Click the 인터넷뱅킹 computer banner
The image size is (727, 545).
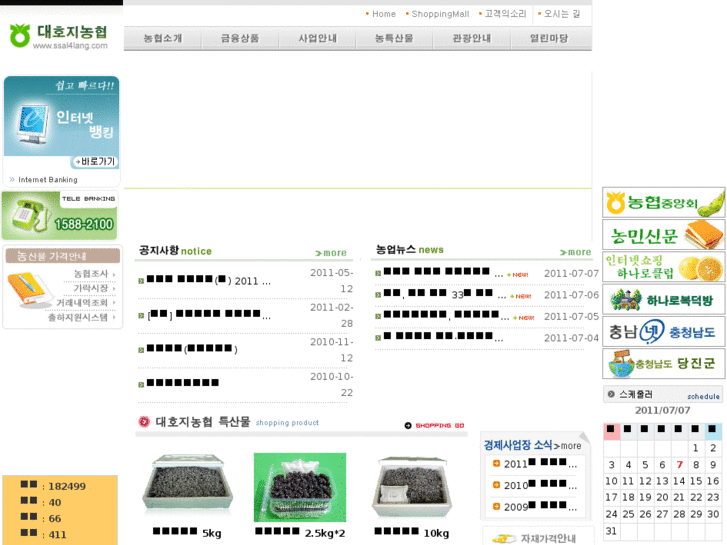tap(61, 116)
